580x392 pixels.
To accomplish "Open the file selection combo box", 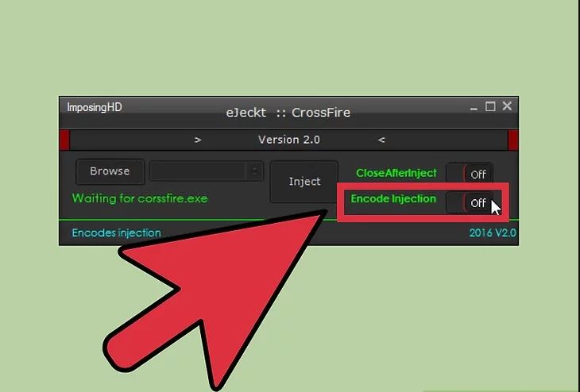I will click(x=207, y=171).
